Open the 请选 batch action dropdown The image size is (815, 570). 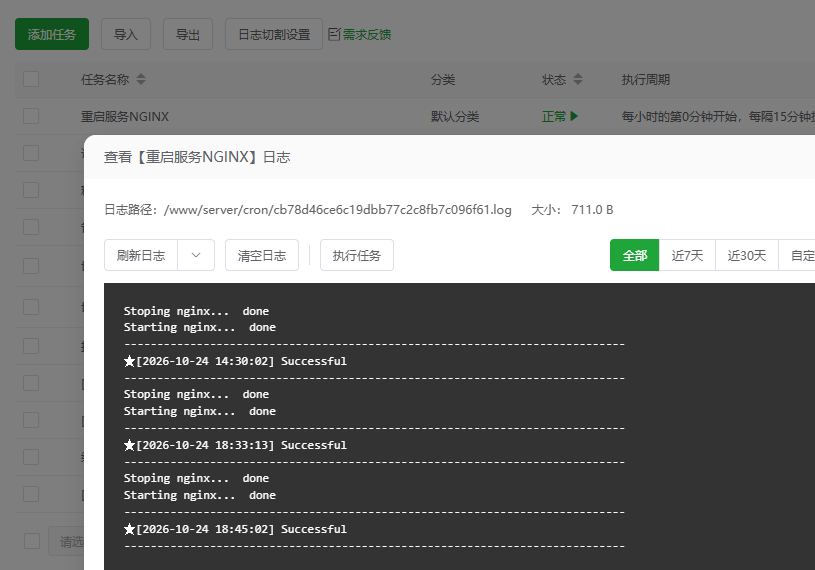(x=67, y=541)
